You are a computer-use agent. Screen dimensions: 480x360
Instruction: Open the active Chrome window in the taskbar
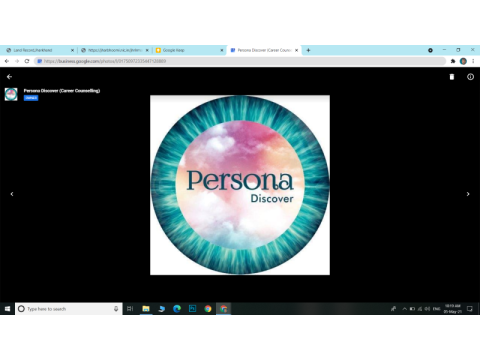point(224,309)
